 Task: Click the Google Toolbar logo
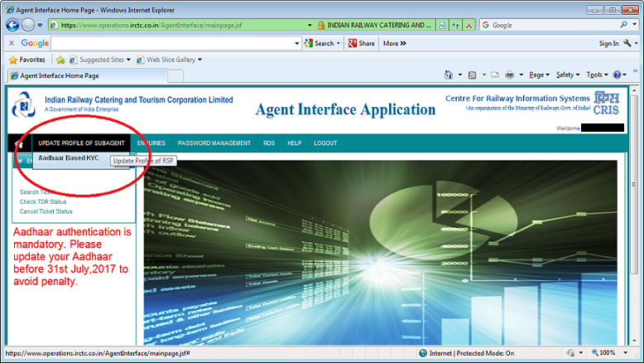35,43
